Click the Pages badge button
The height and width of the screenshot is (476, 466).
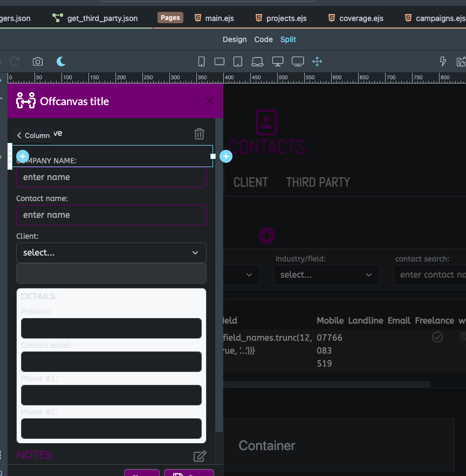pyautogui.click(x=170, y=18)
